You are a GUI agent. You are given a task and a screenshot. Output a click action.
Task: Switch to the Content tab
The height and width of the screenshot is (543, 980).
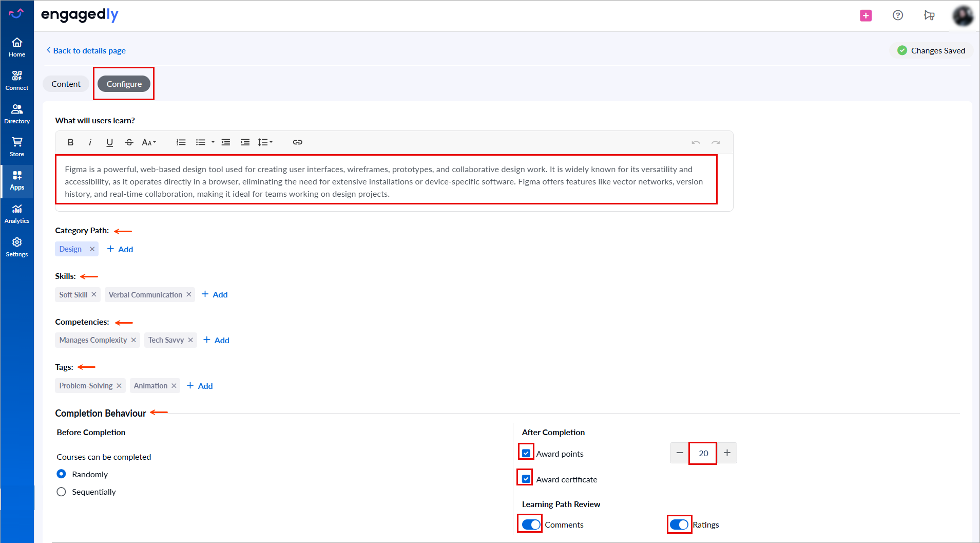(x=66, y=84)
